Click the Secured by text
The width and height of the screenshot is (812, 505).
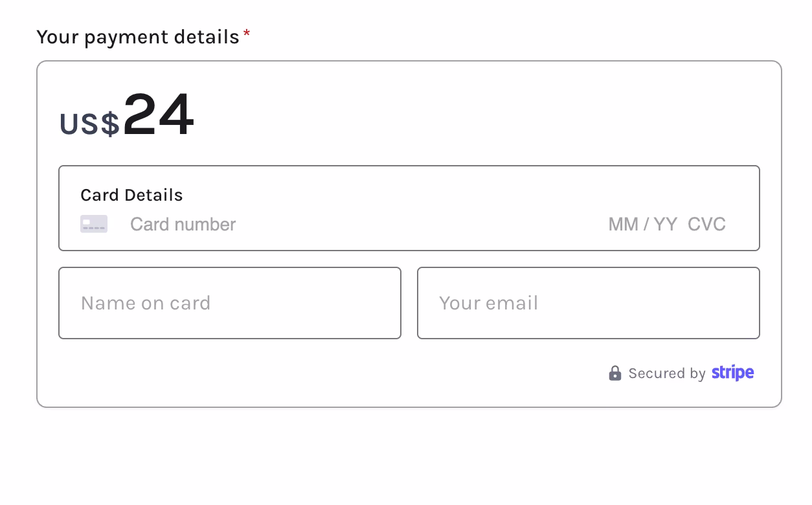[667, 374]
